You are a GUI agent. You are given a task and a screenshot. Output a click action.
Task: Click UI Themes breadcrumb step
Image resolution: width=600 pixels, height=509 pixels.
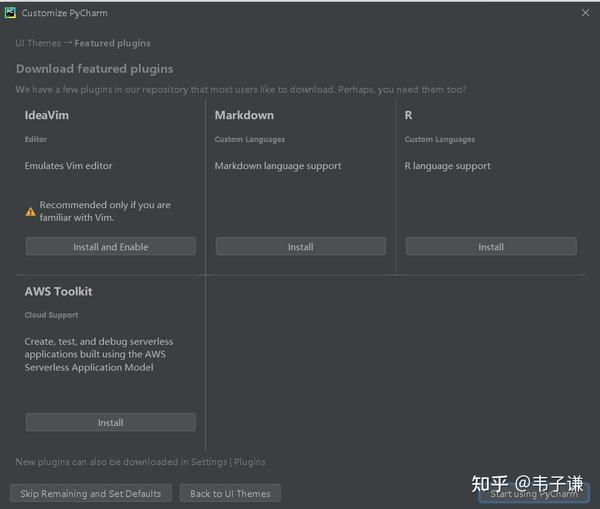click(x=38, y=44)
